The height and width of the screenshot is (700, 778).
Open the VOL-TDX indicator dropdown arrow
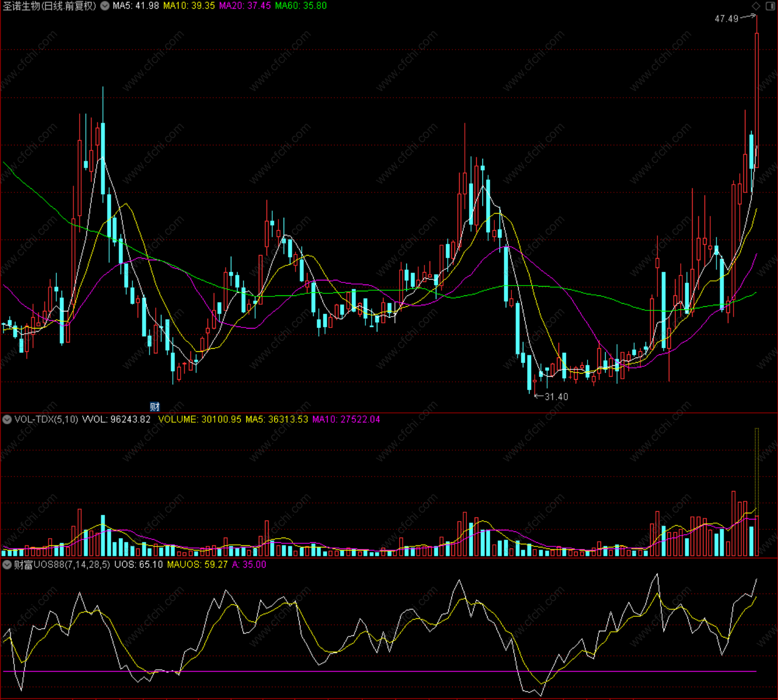pyautogui.click(x=7, y=420)
